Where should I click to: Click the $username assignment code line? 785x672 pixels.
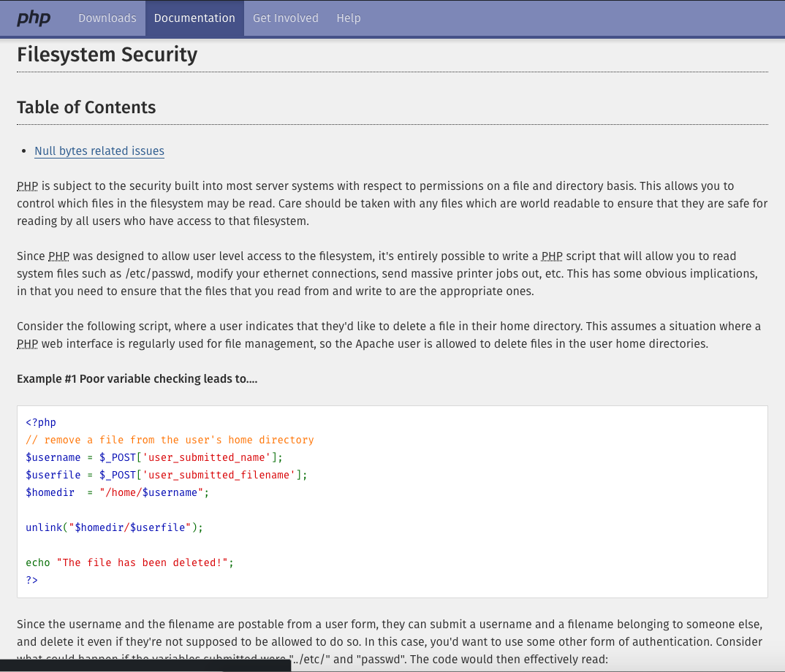point(154,457)
